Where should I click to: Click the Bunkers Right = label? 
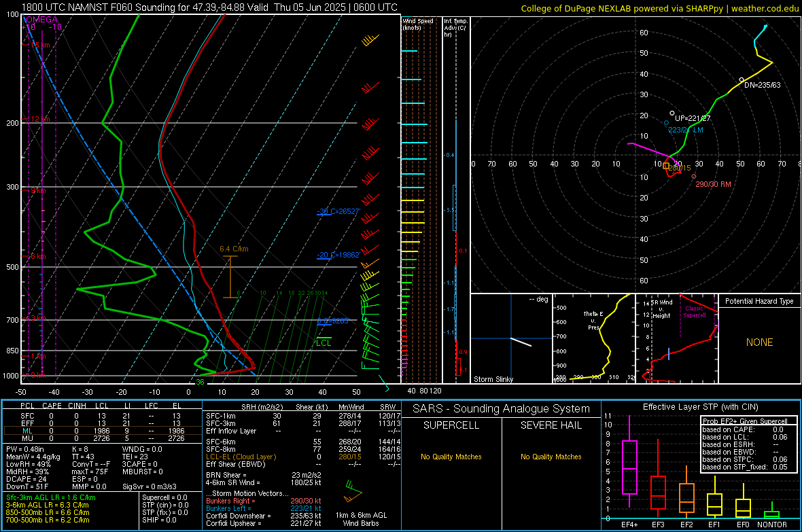pyautogui.click(x=230, y=501)
